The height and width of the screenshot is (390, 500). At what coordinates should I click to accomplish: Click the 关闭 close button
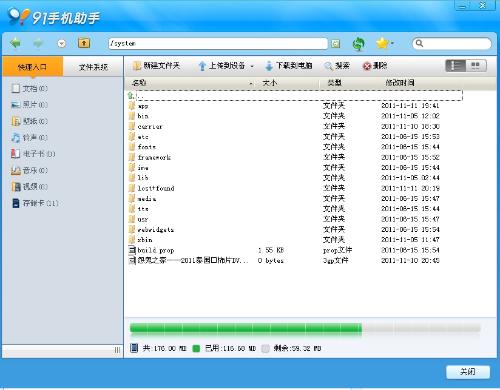(x=468, y=372)
